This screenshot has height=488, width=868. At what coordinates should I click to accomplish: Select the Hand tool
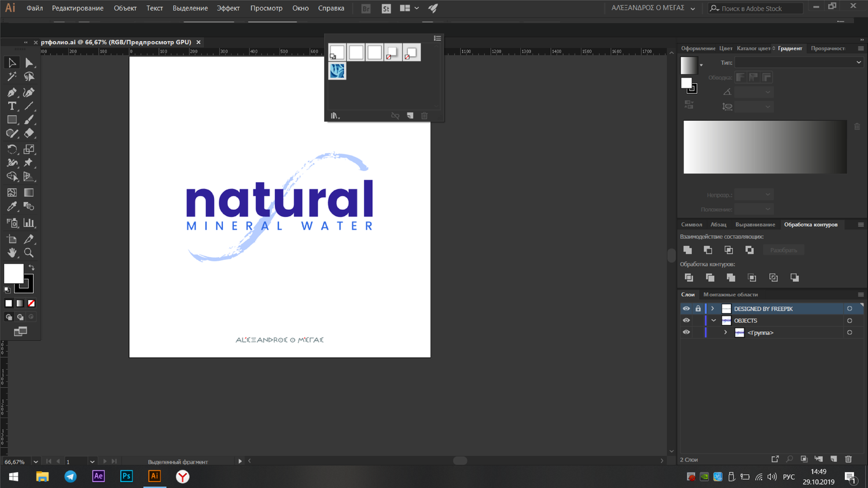pyautogui.click(x=12, y=253)
